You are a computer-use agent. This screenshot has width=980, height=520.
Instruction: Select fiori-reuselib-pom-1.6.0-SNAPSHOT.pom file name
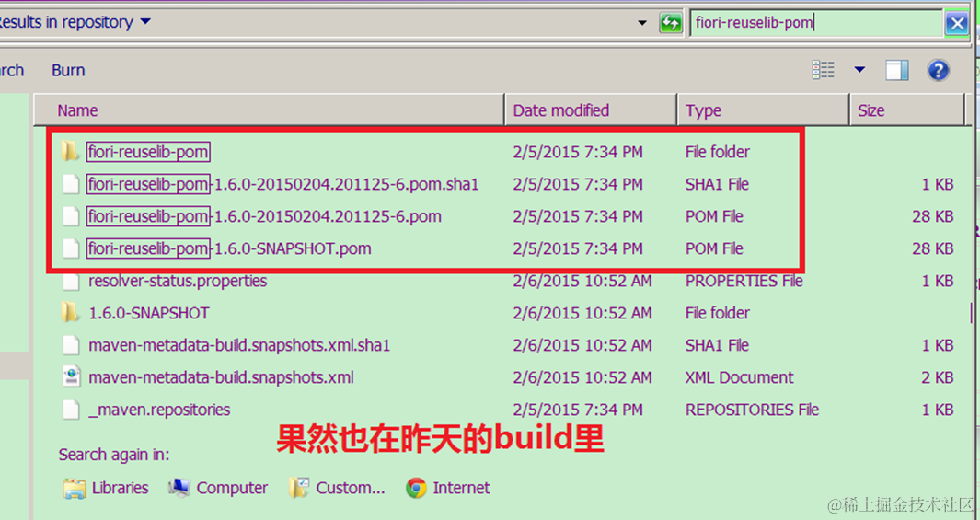click(x=229, y=248)
